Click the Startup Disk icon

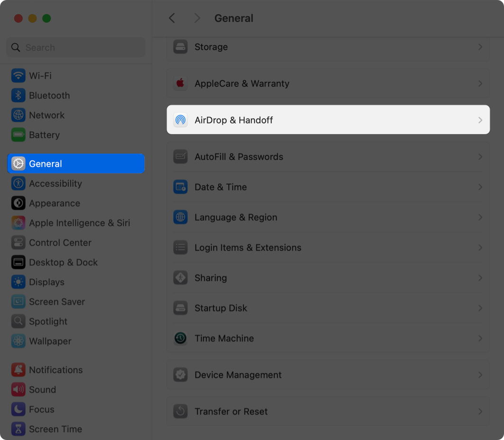click(180, 308)
